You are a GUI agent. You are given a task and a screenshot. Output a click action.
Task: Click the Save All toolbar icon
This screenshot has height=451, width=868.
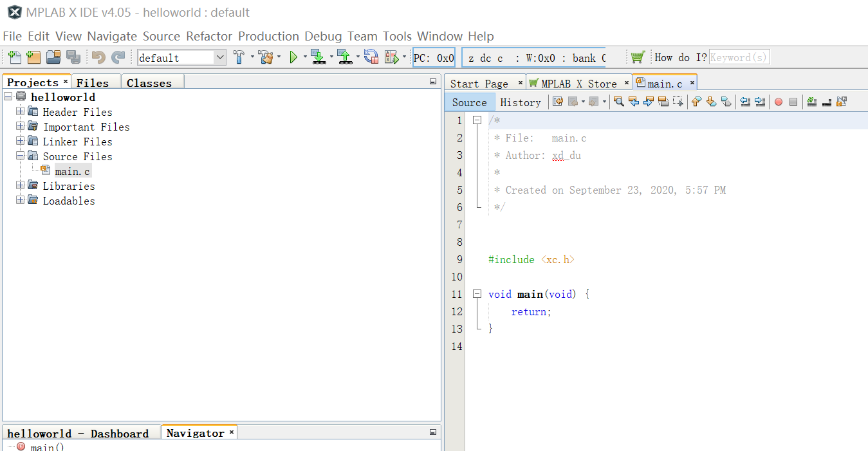pos(73,57)
